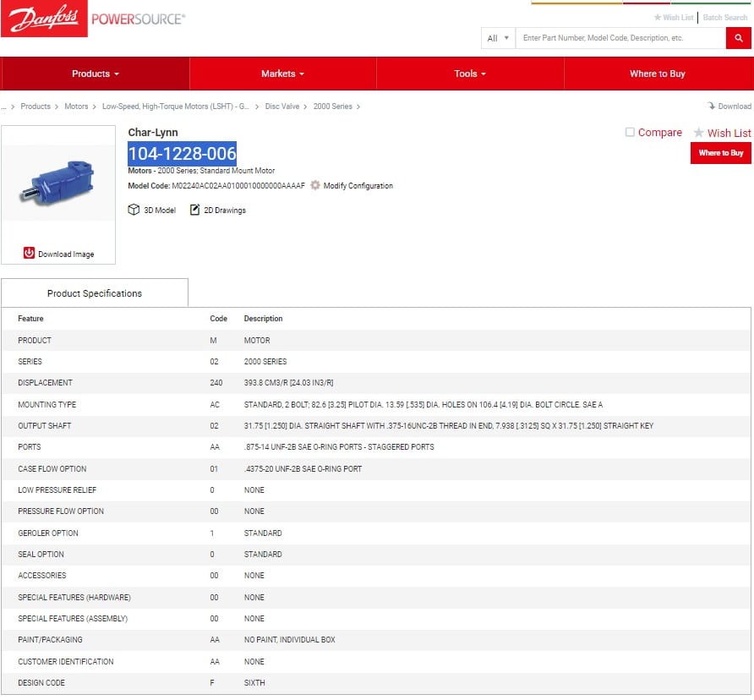Click the Modify Configuration gear icon

pos(315,185)
